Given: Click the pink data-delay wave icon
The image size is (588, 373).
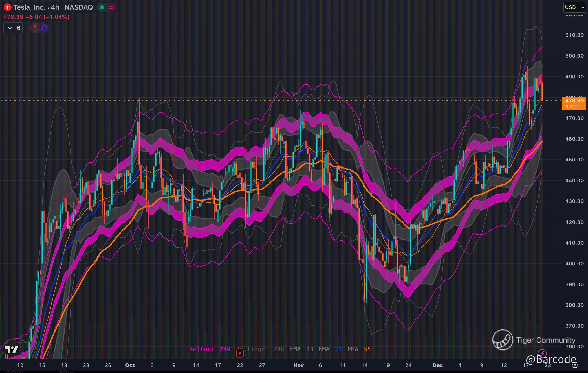Looking at the screenshot, I should pos(111,7).
